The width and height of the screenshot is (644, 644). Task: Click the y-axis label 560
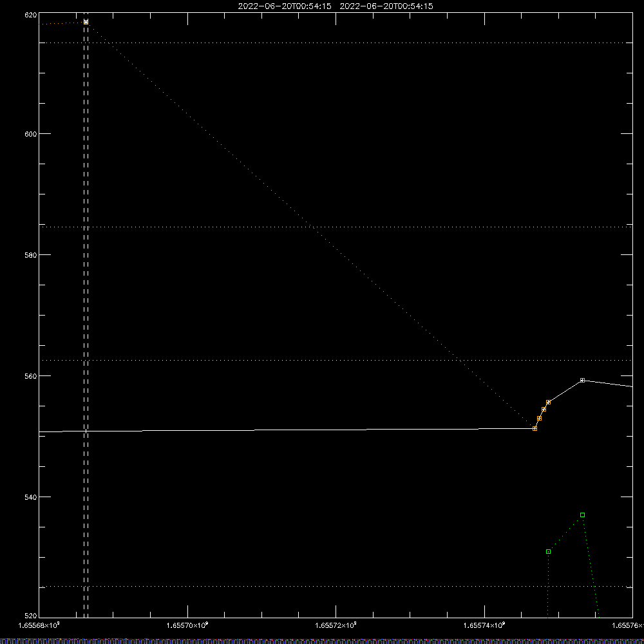point(31,376)
